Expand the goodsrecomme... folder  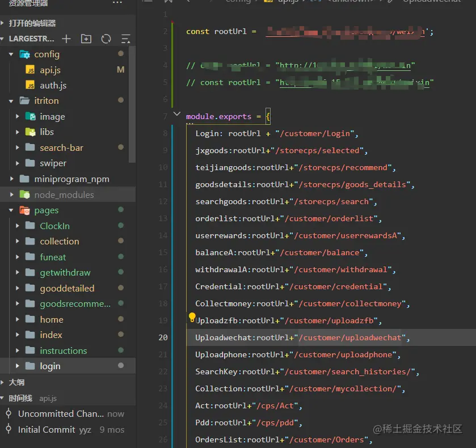[17, 304]
